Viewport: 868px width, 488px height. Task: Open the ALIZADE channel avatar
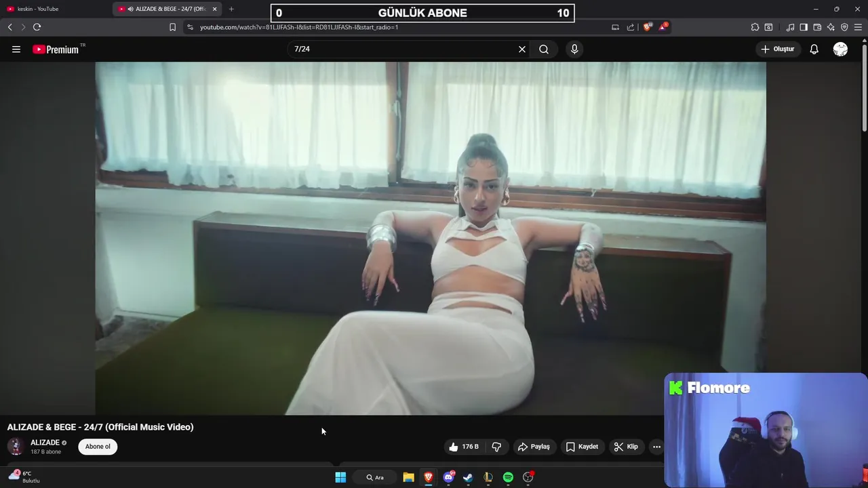tap(16, 446)
